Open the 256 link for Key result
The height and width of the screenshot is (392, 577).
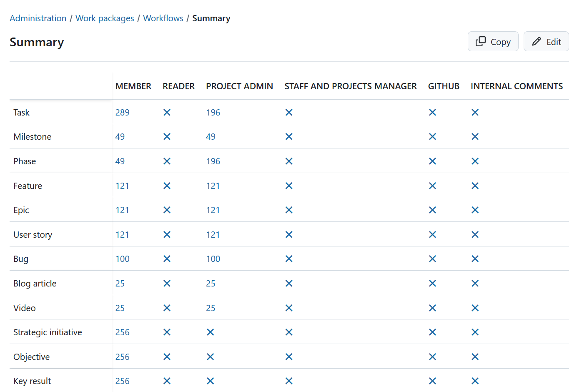122,381
